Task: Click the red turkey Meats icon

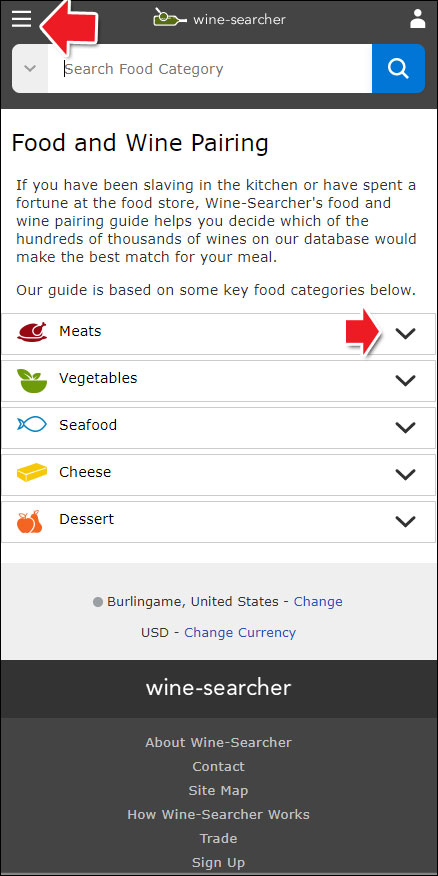Action: [x=32, y=332]
